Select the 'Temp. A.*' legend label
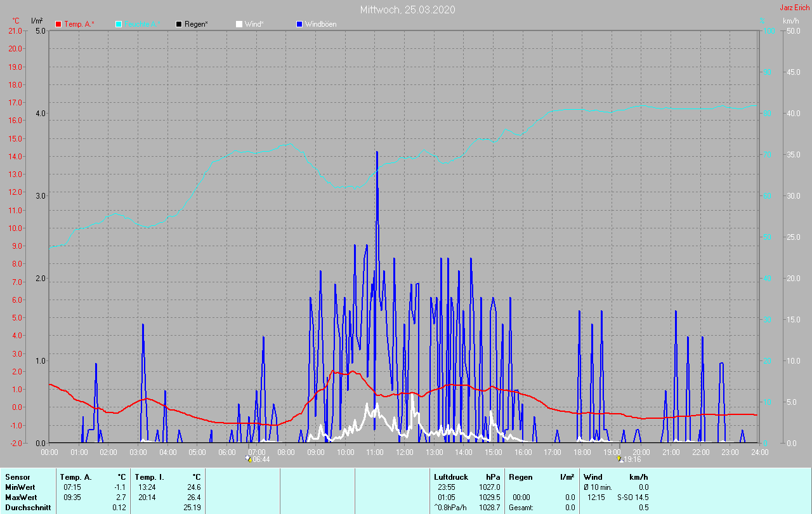Image resolution: width=812 pixels, height=514 pixels. point(79,24)
